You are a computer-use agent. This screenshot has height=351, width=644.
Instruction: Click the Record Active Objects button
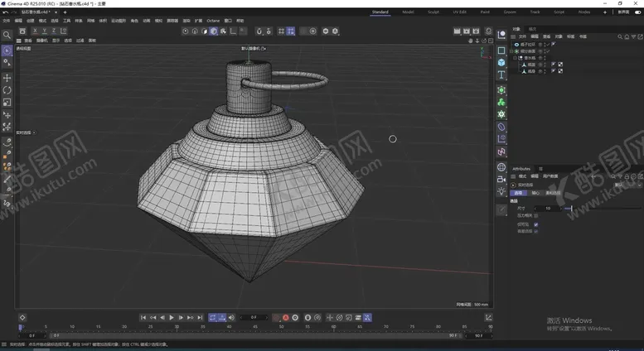(x=276, y=317)
